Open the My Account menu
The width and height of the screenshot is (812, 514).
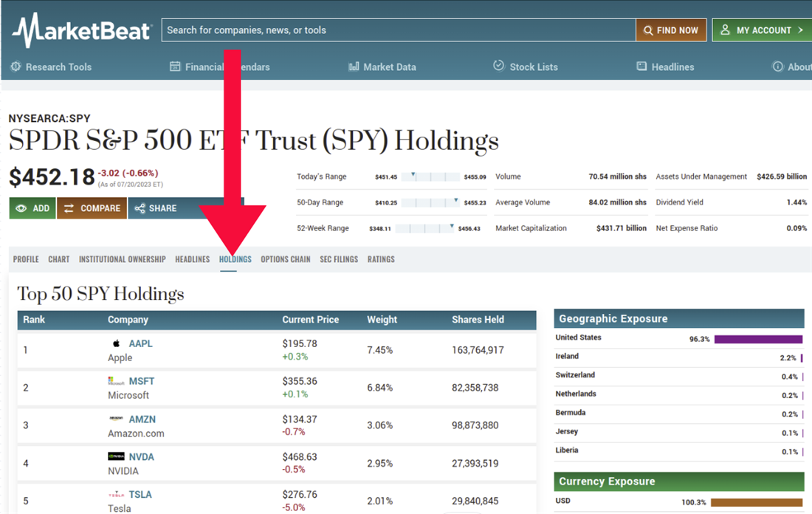coord(762,30)
